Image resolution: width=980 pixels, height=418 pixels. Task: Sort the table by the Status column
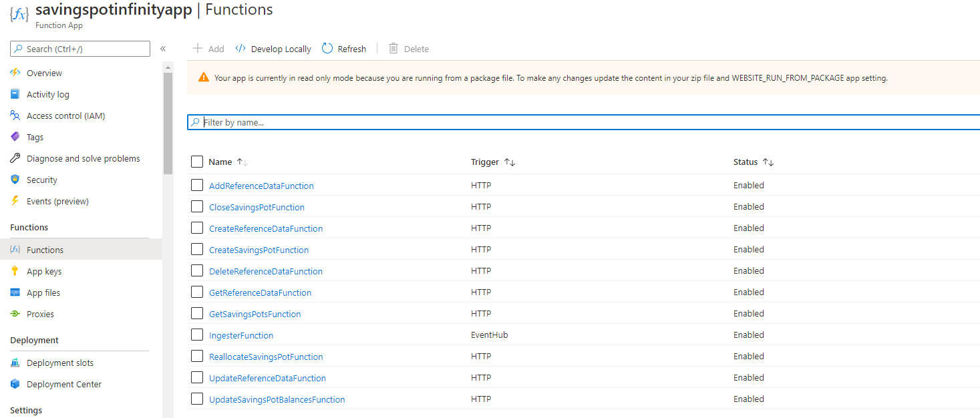(768, 162)
